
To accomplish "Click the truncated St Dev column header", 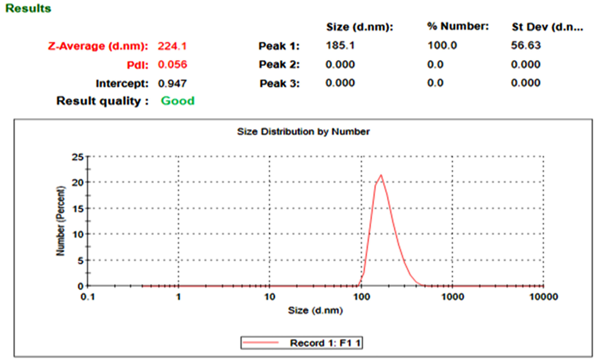I will point(547,27).
